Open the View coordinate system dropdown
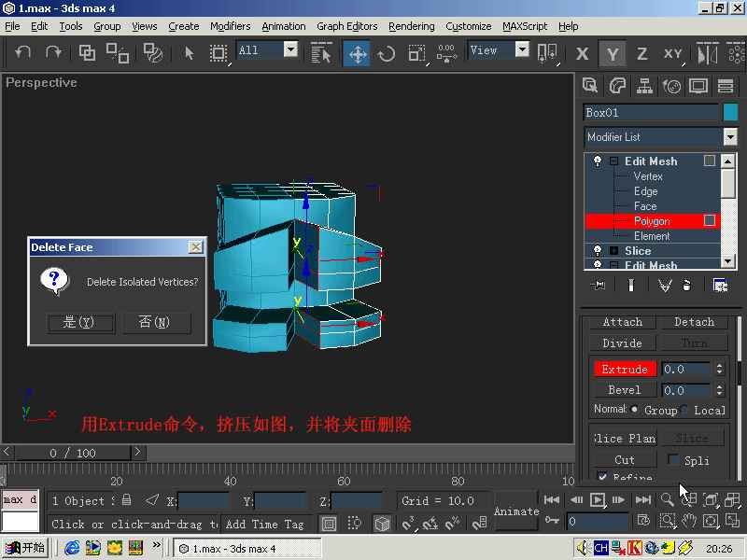The height and width of the screenshot is (560, 747). [522, 49]
